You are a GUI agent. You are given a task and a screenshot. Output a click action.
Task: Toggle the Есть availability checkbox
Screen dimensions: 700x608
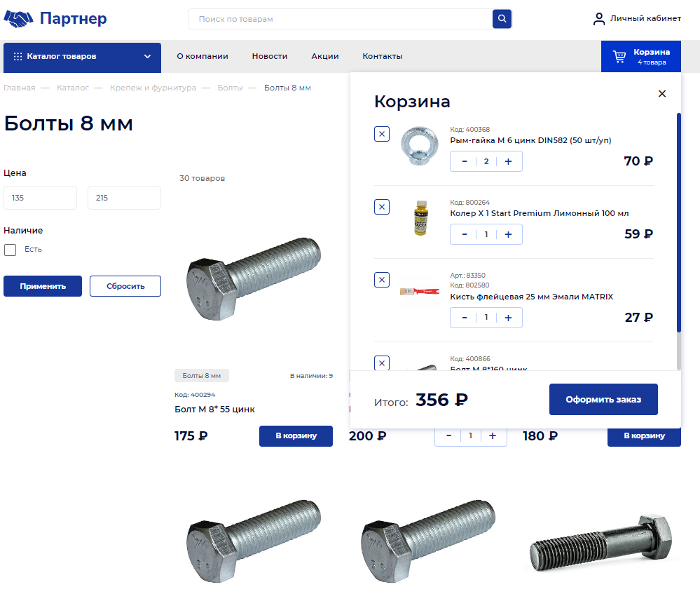(x=11, y=250)
